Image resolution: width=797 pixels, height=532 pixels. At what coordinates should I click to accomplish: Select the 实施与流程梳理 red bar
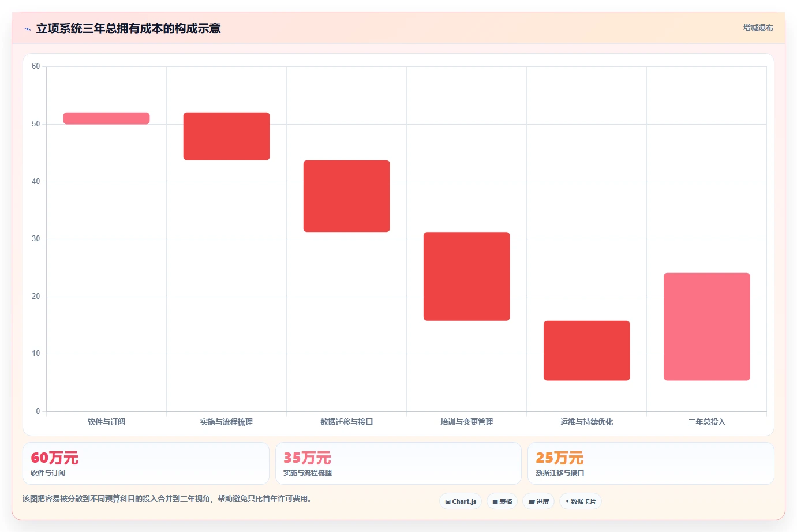click(226, 136)
